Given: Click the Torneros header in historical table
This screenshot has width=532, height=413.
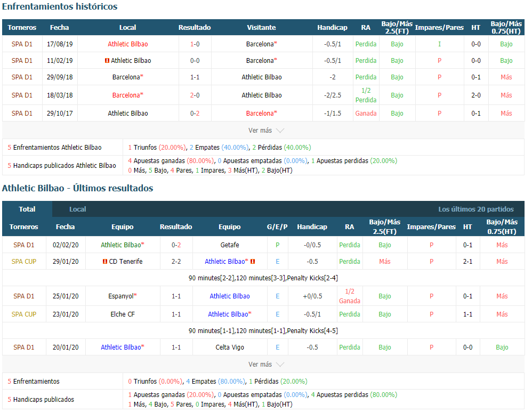Looking at the screenshot, I should click(22, 28).
